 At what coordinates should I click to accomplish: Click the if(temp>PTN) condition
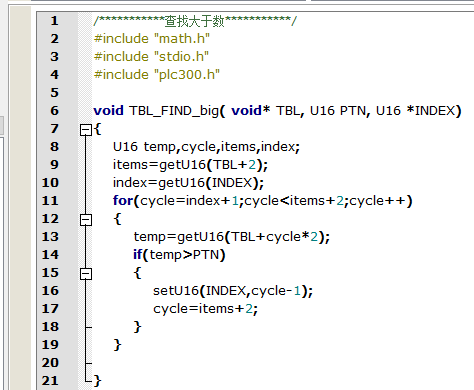[x=179, y=255]
